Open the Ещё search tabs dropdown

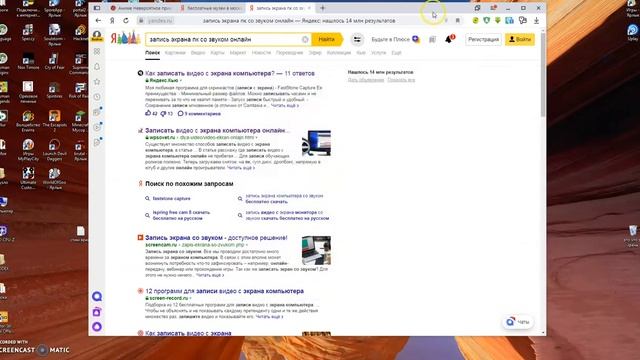tap(396, 53)
